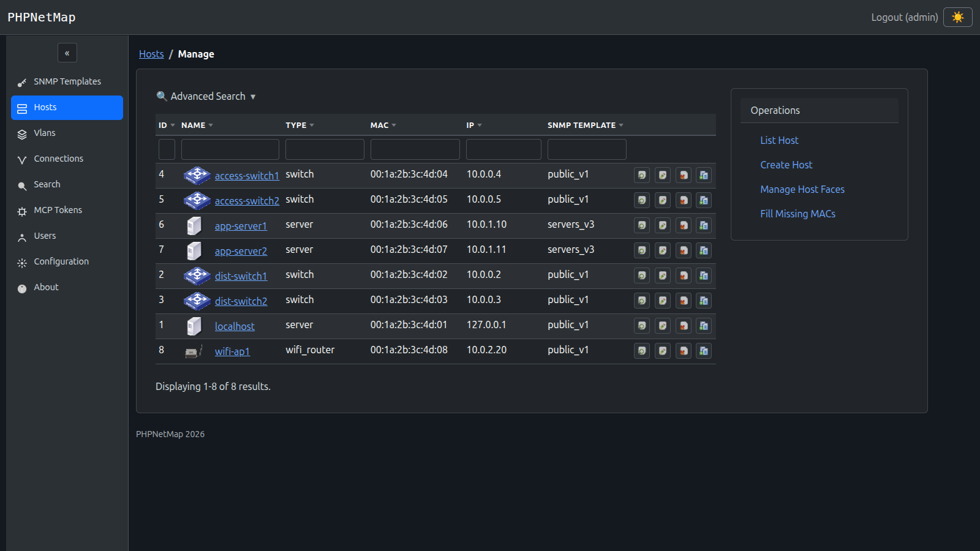Open the Manage Host Faces link
980x551 pixels.
click(802, 189)
